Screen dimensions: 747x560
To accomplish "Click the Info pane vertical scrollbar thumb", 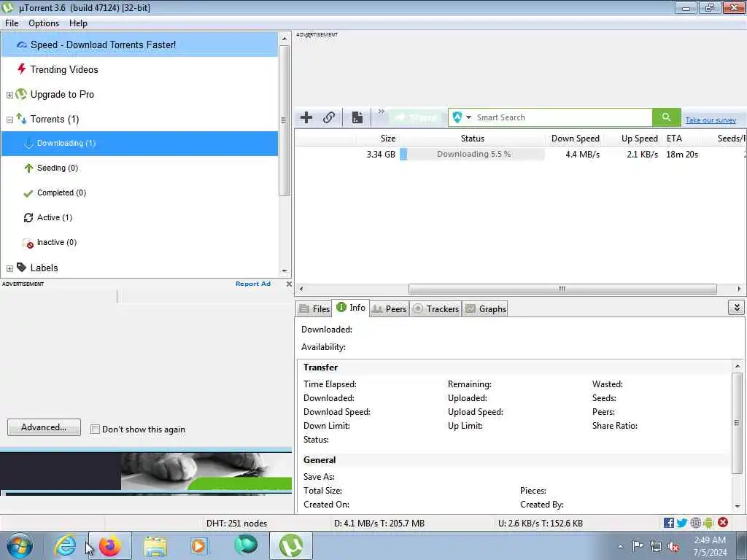I will tap(737, 423).
